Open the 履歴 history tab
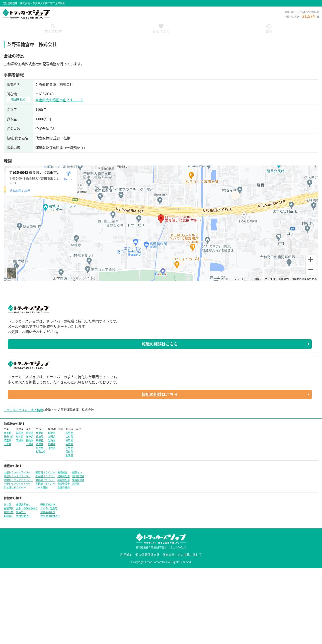This screenshot has height=644, width=322. coord(269,29)
